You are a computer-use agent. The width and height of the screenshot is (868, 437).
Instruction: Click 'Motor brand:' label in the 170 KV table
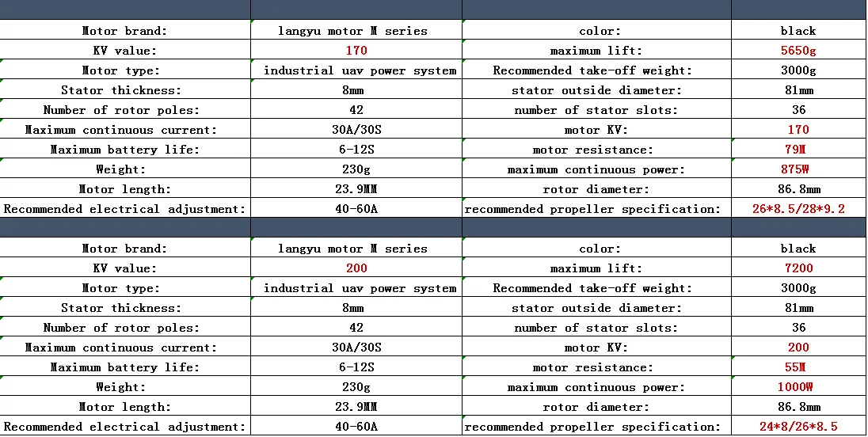pyautogui.click(x=124, y=30)
